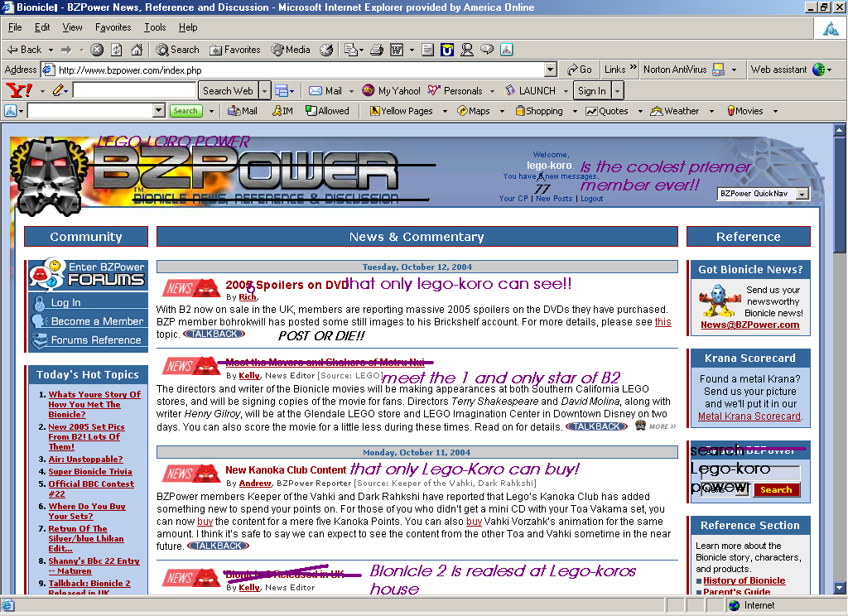Open the Favorites menu

(113, 27)
